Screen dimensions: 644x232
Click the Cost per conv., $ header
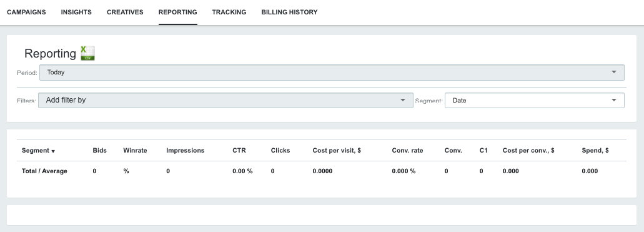point(528,151)
